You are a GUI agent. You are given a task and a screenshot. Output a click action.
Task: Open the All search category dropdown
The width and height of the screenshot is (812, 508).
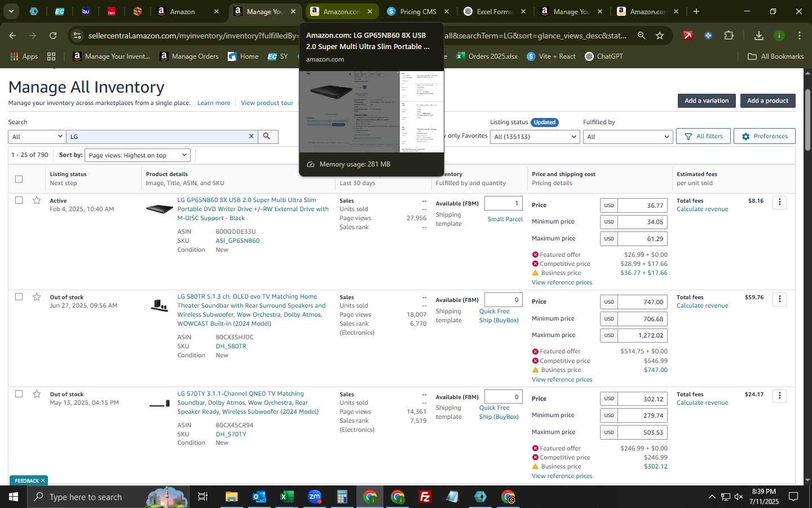pyautogui.click(x=37, y=137)
